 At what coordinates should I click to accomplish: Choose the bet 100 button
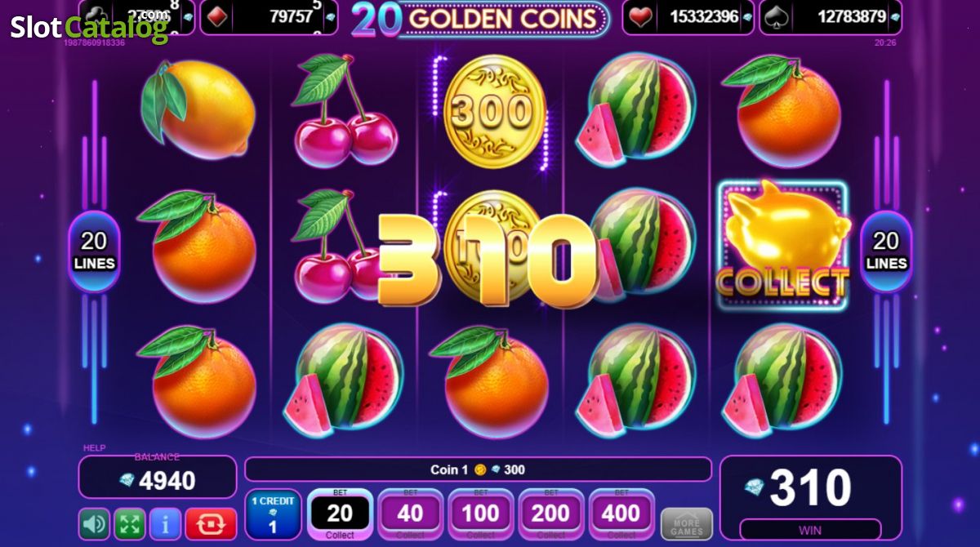click(481, 514)
